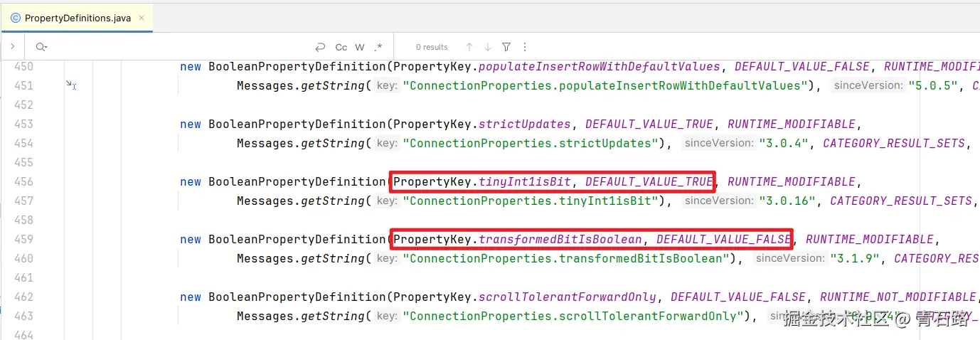Click line number 456 in the gutter
980x340 pixels.
point(24,181)
